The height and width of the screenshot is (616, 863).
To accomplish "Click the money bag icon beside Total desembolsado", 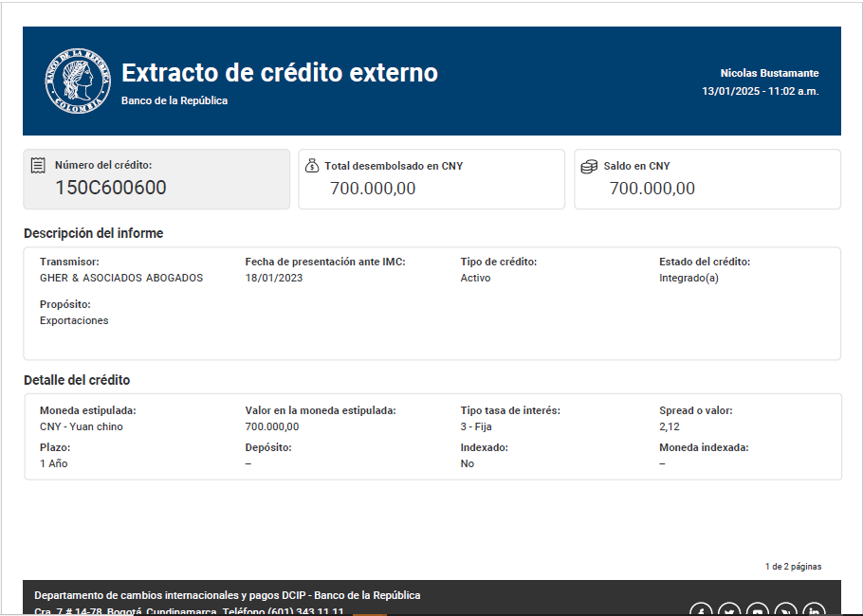I will click(x=312, y=166).
